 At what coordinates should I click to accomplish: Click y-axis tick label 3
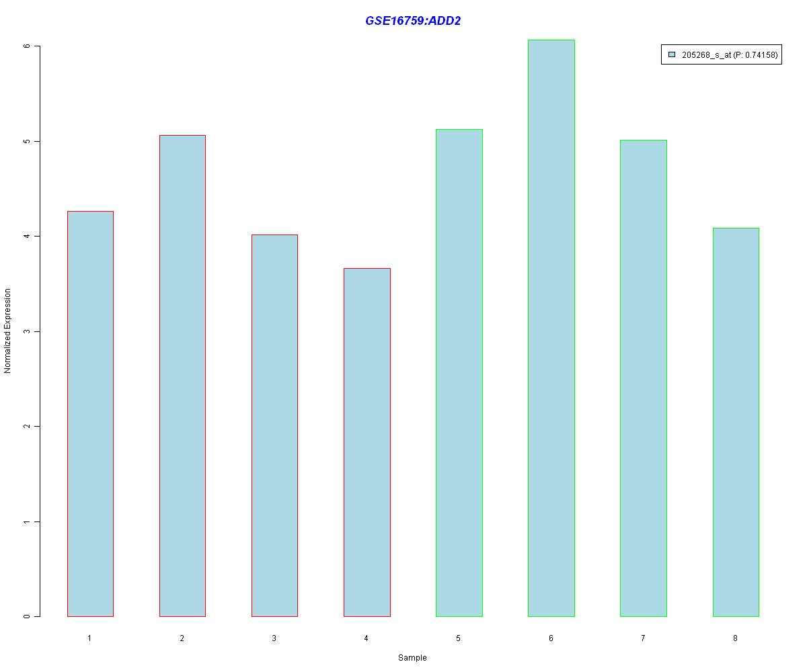click(x=27, y=331)
